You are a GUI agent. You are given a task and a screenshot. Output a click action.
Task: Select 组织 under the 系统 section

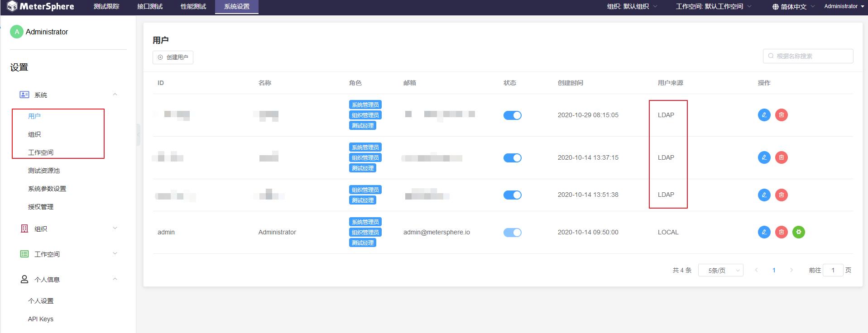[34, 134]
